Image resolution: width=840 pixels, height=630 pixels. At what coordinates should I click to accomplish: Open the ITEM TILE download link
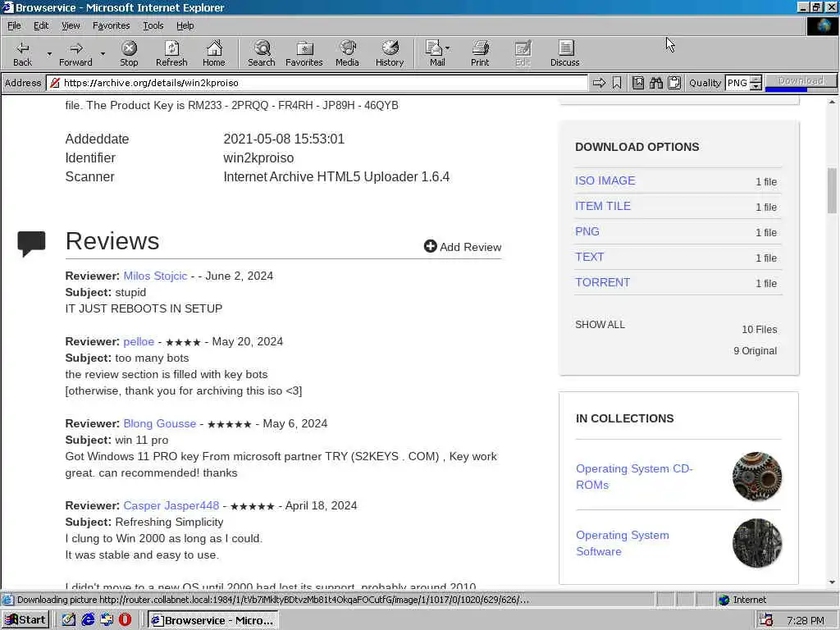pos(603,206)
